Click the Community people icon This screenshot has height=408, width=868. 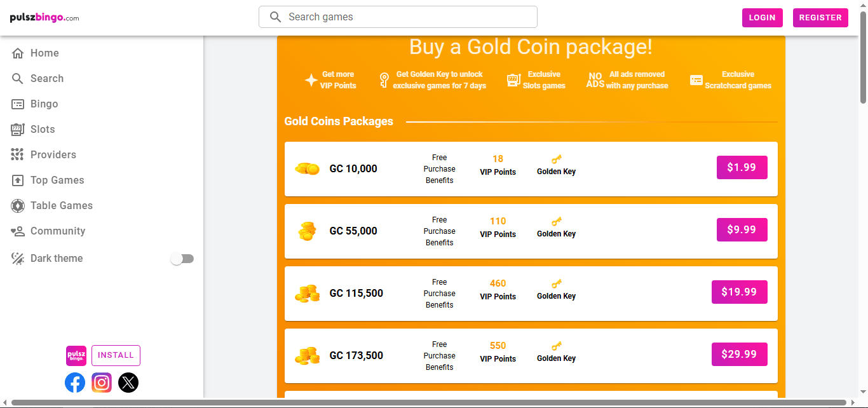[18, 231]
